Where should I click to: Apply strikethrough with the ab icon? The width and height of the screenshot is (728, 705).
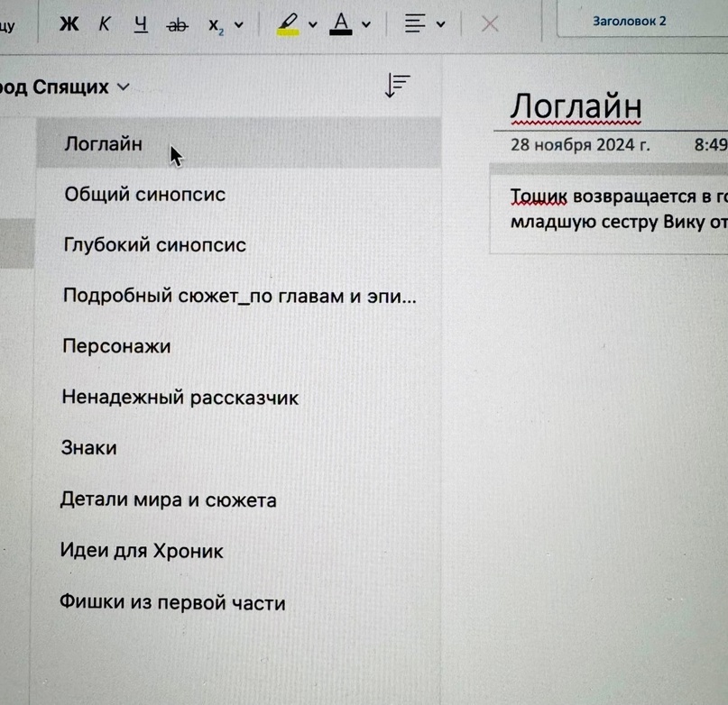coord(177,23)
